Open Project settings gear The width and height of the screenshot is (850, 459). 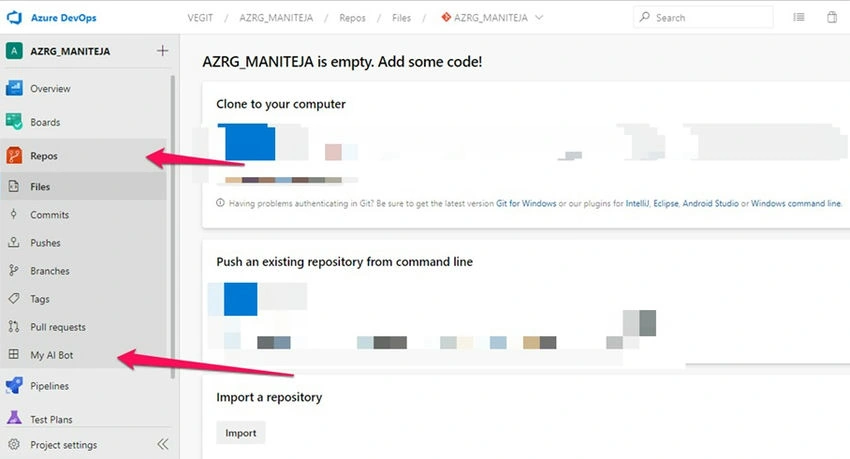click(14, 444)
